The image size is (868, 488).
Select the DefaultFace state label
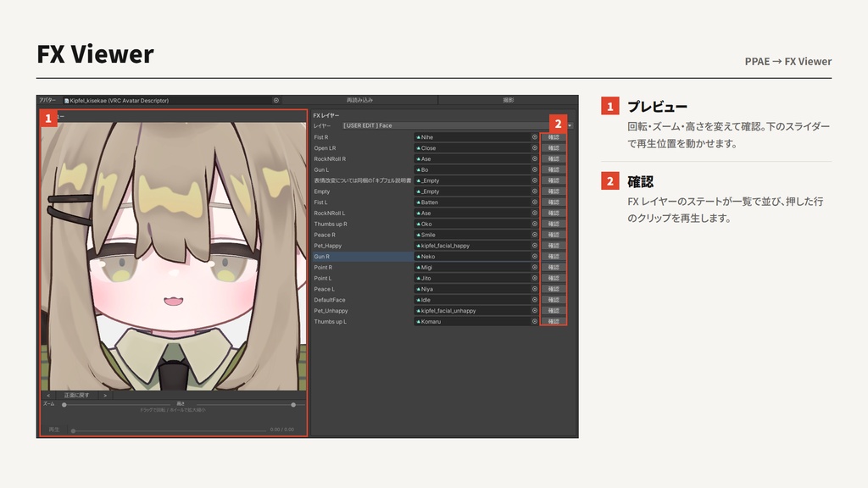(330, 300)
